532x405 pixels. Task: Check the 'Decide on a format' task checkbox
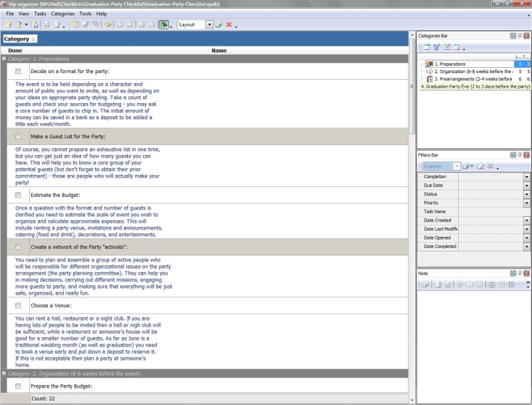point(18,71)
